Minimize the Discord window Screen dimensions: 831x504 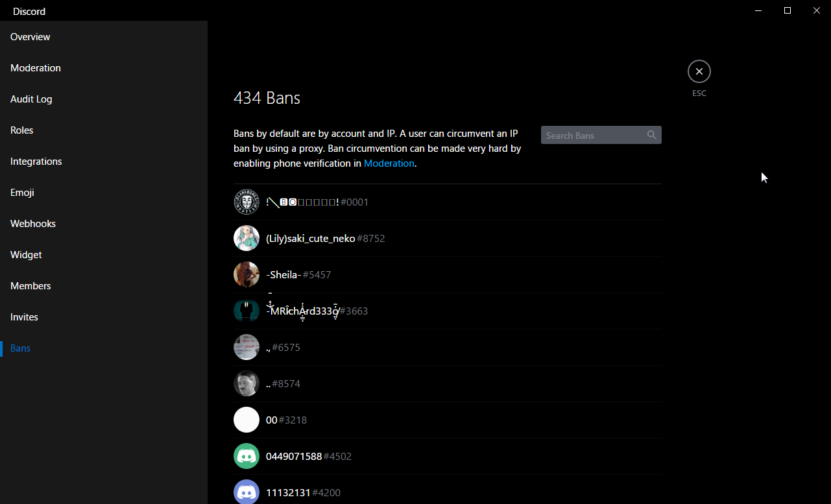click(x=758, y=10)
